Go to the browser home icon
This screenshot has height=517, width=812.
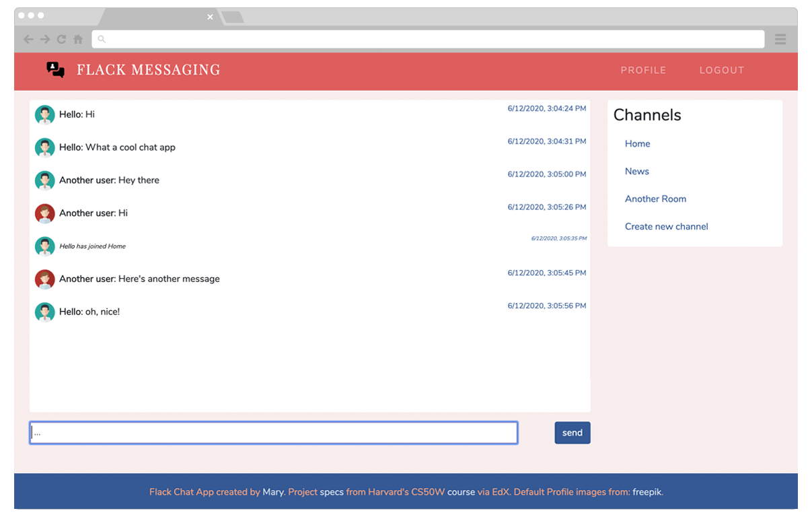pos(78,40)
